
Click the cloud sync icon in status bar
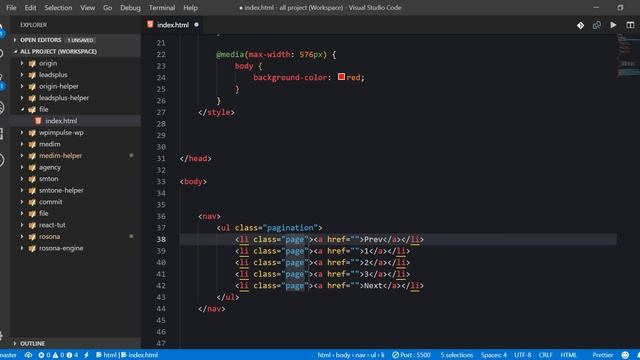pos(28,355)
